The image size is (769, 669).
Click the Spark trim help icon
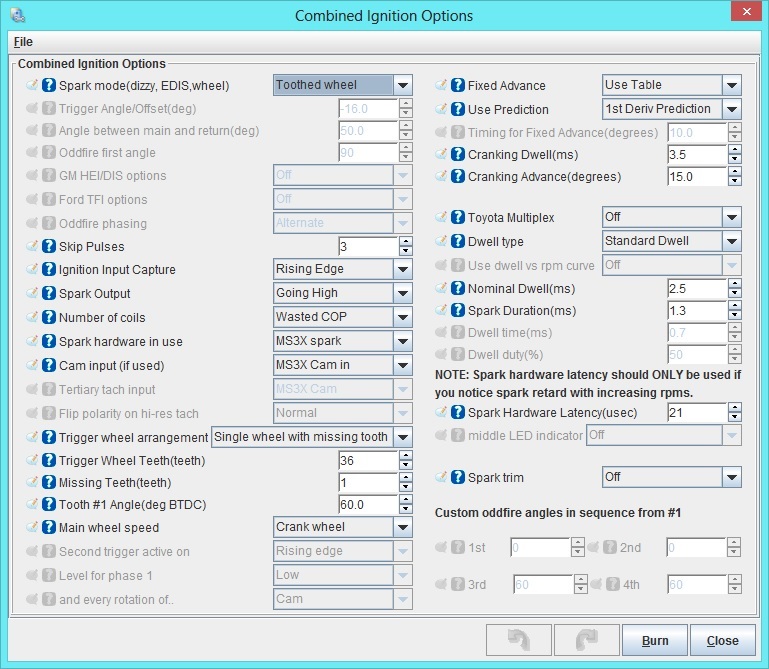point(458,477)
